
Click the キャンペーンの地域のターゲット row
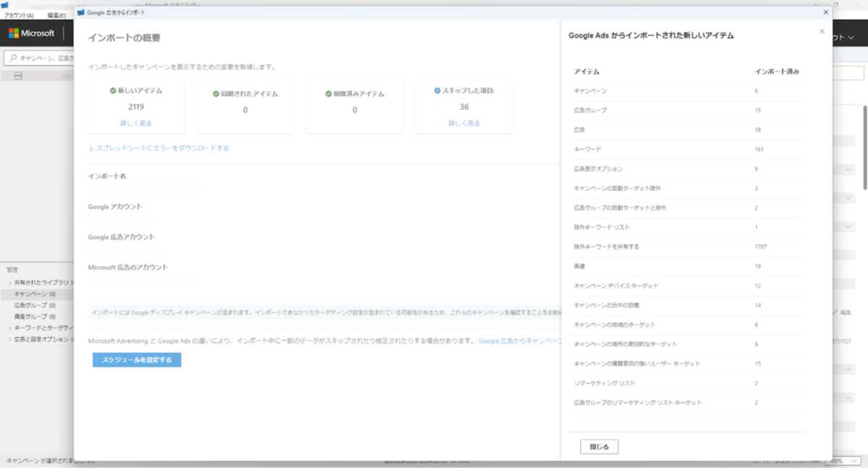tap(687, 325)
